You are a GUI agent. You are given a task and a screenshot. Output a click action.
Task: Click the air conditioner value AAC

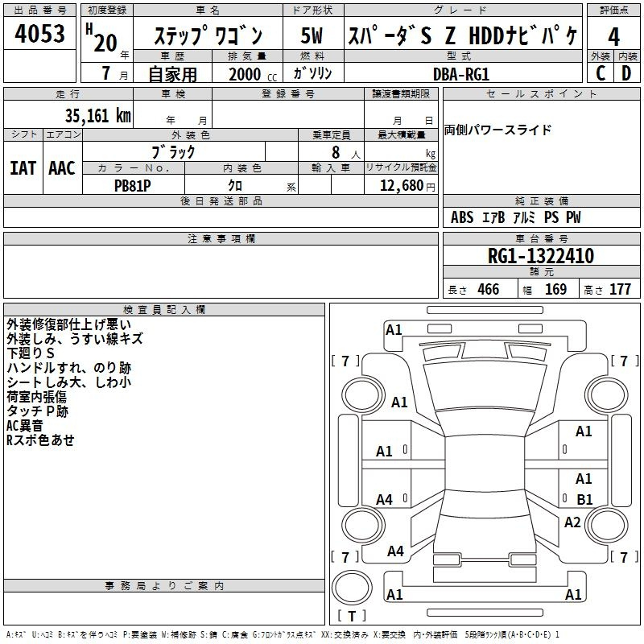tap(62, 168)
